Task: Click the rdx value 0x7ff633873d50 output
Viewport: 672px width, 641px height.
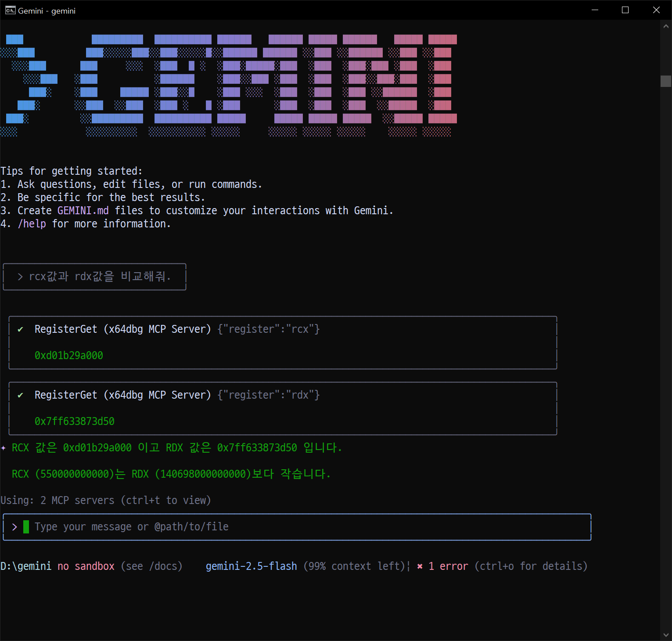Action: [x=75, y=421]
